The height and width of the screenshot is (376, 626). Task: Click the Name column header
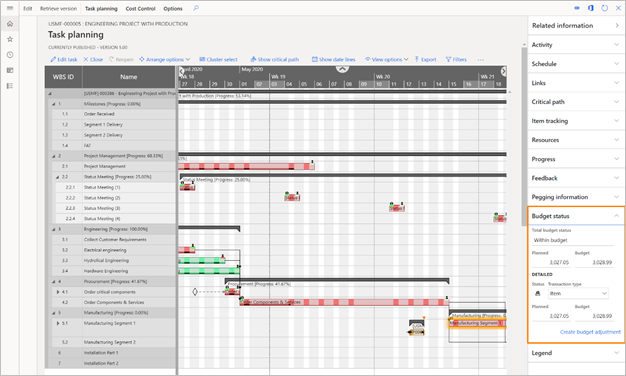tap(129, 77)
